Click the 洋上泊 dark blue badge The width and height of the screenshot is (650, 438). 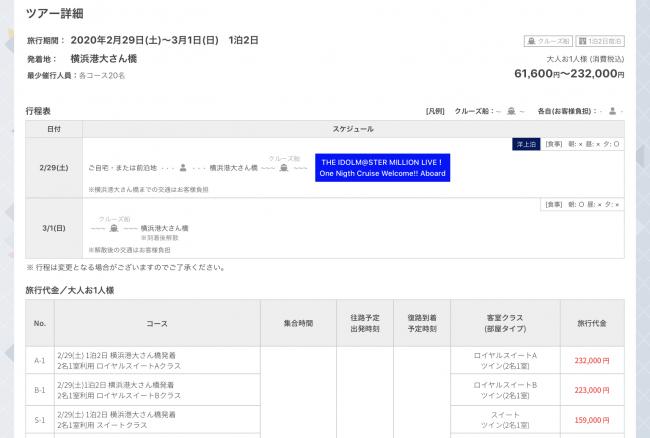[x=526, y=144]
